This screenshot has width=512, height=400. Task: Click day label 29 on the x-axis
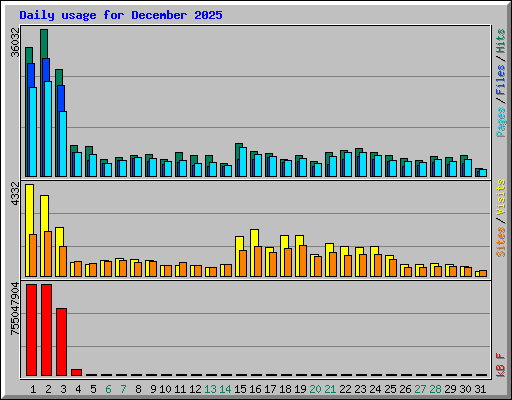click(x=450, y=389)
